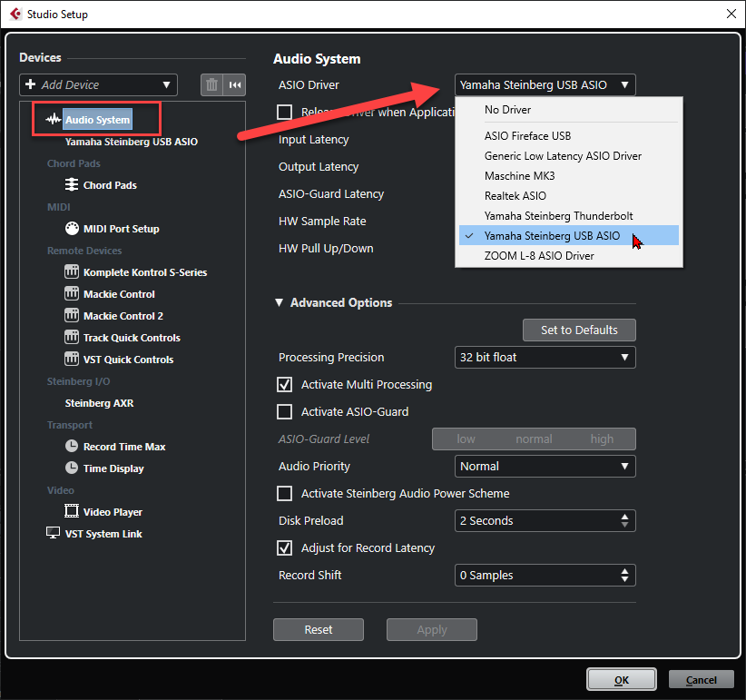The width and height of the screenshot is (746, 700).
Task: Click the MIDI Port Setup plug icon
Action: pos(72,229)
